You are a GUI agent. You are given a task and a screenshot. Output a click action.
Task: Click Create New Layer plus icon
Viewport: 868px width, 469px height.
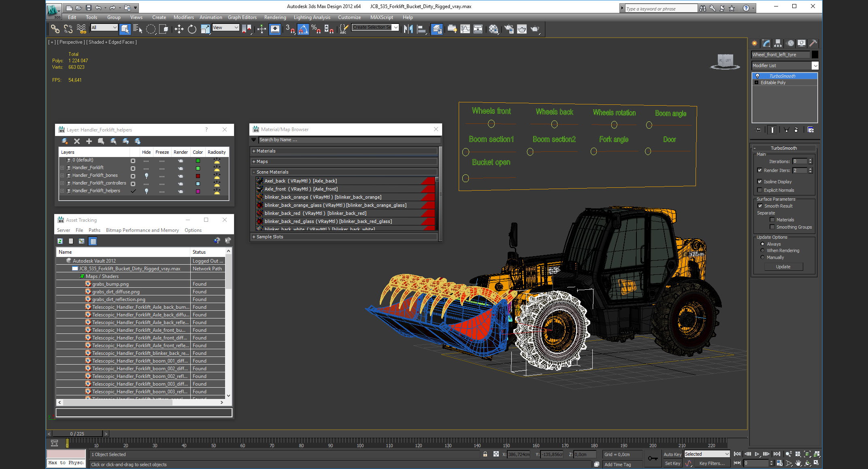(89, 141)
